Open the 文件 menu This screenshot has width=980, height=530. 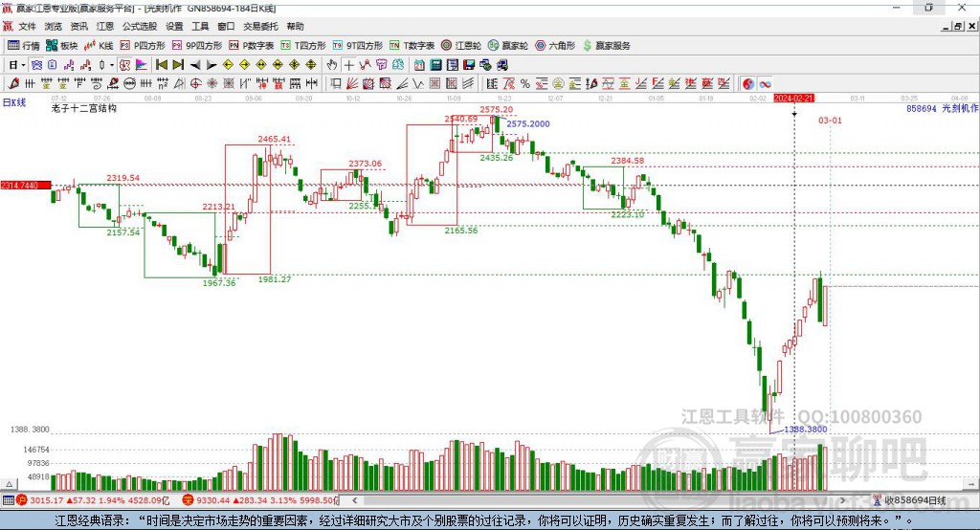click(x=27, y=26)
